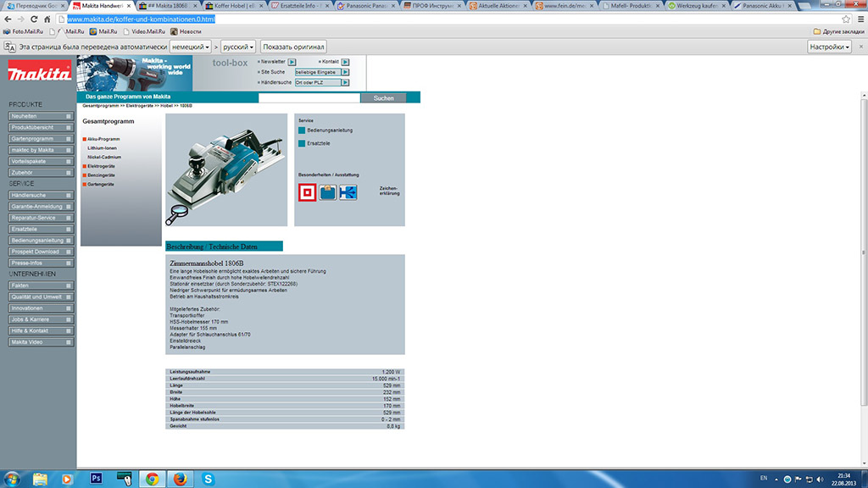Open Windows Start menu

[12, 479]
